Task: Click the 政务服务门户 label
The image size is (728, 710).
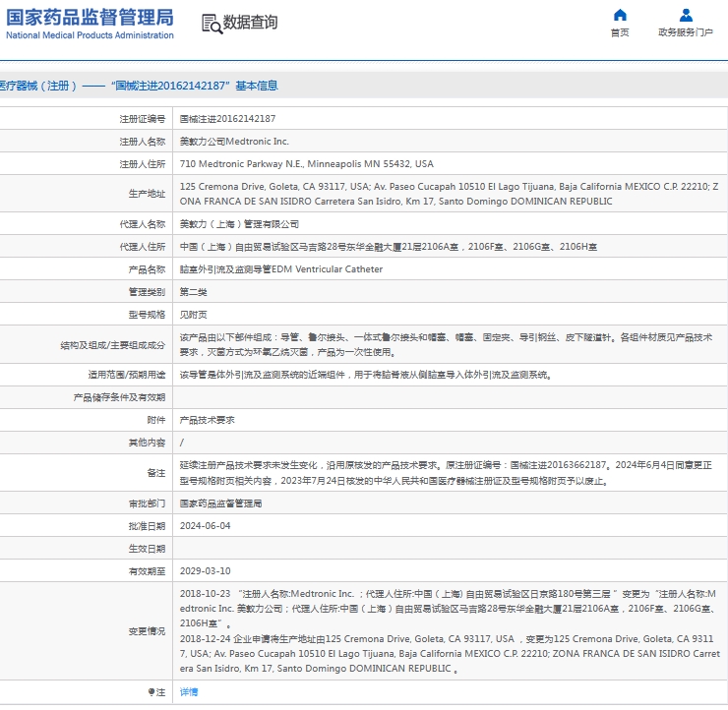Action: click(686, 32)
